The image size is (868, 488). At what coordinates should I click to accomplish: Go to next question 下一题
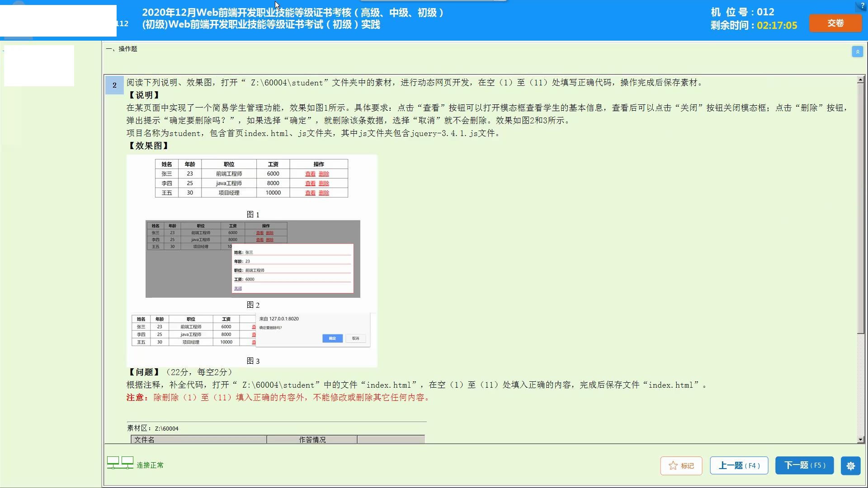[804, 465]
